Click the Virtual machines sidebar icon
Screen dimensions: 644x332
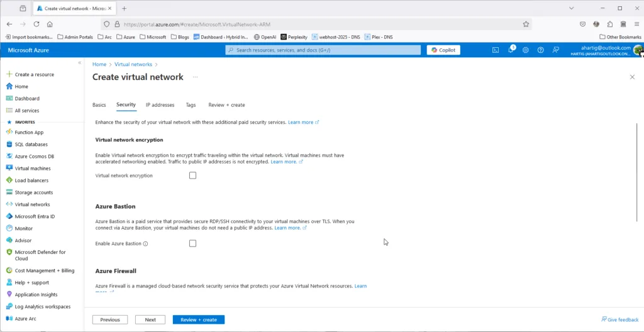pyautogui.click(x=9, y=168)
